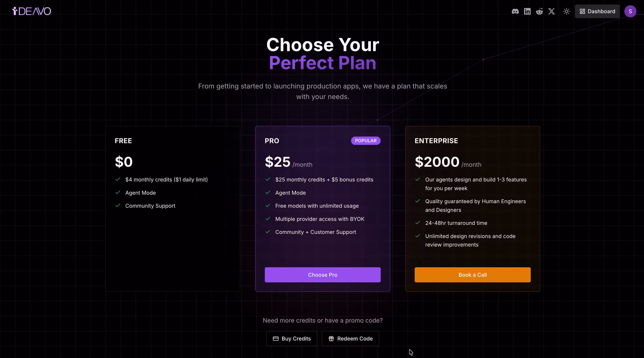Click the FREE plan heading
This screenshot has width=644, height=358.
point(123,141)
